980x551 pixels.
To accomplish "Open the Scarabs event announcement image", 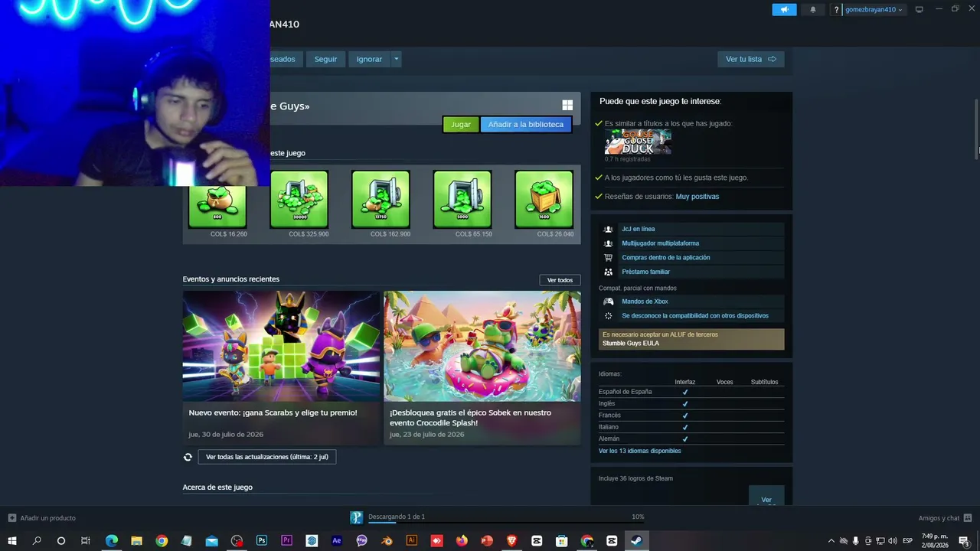I will click(281, 346).
